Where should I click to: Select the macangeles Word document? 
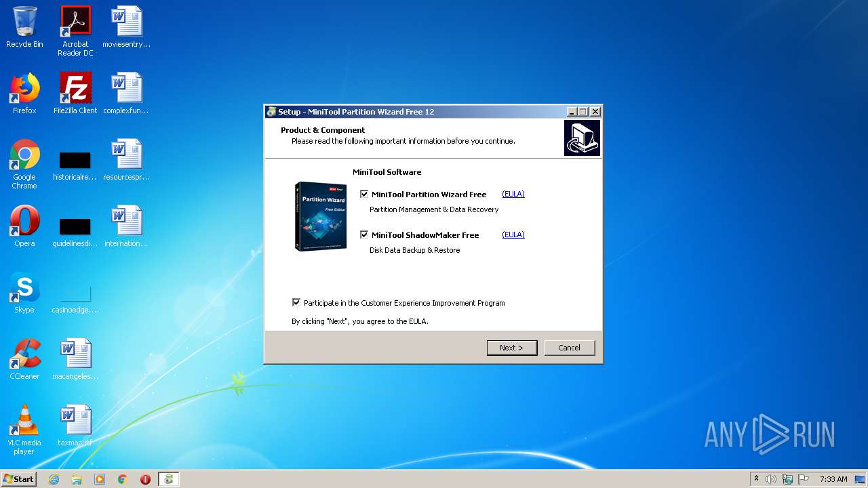75,359
